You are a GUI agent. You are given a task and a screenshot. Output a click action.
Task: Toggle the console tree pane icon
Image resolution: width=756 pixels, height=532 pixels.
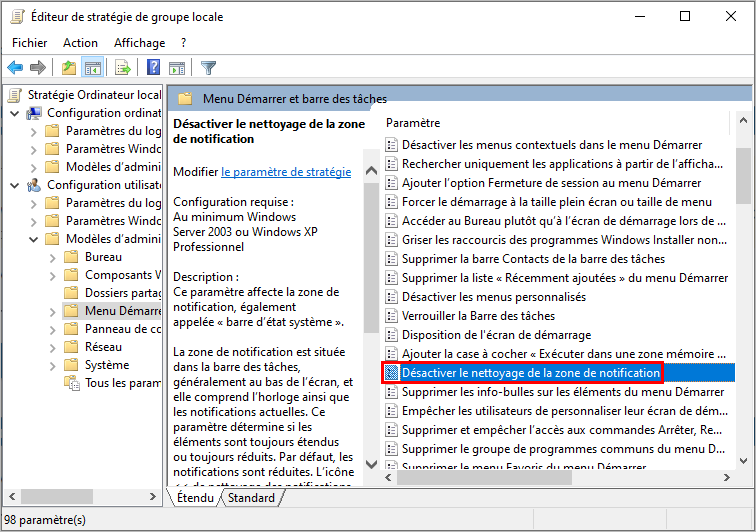93,68
